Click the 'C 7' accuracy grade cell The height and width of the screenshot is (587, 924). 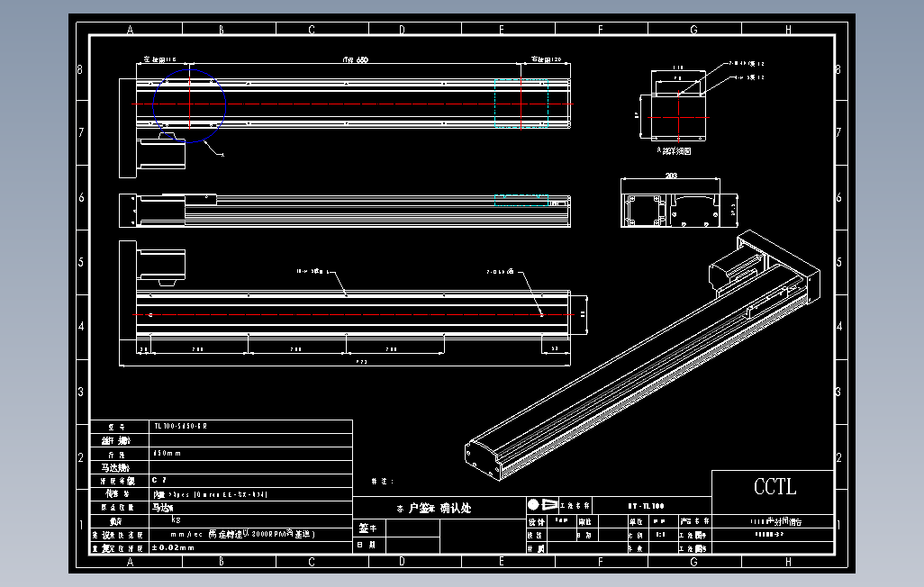[x=251, y=481]
